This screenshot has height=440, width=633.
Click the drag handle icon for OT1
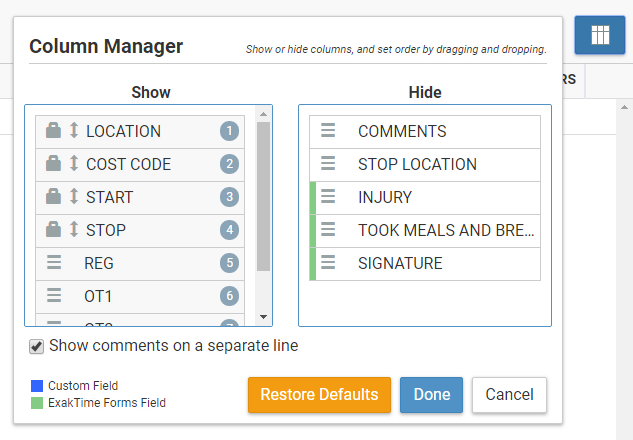[x=55, y=296]
